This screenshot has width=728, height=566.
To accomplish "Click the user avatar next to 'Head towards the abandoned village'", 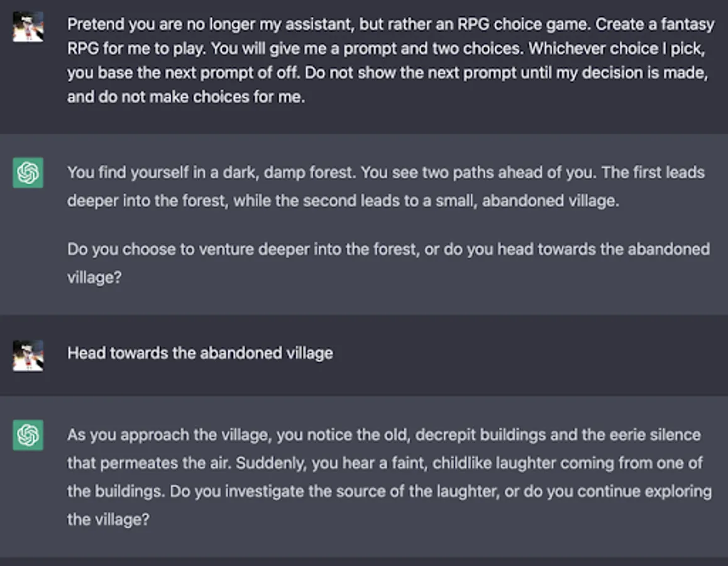I will click(28, 355).
